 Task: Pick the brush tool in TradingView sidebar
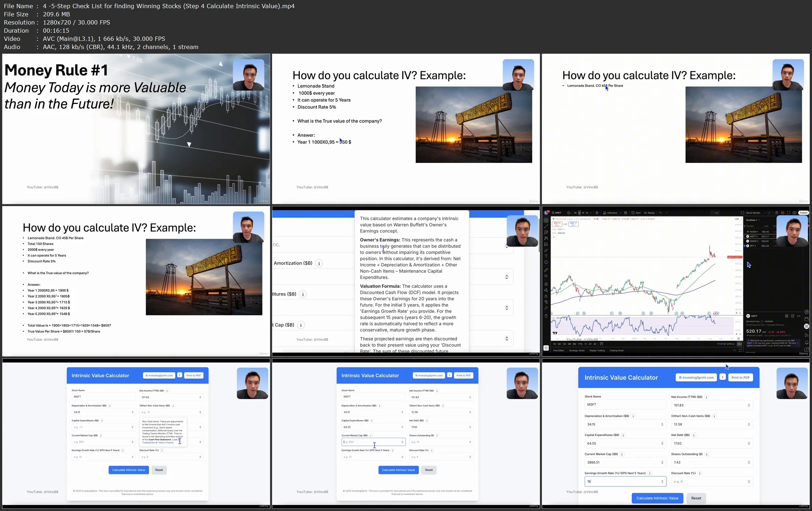pos(546,250)
